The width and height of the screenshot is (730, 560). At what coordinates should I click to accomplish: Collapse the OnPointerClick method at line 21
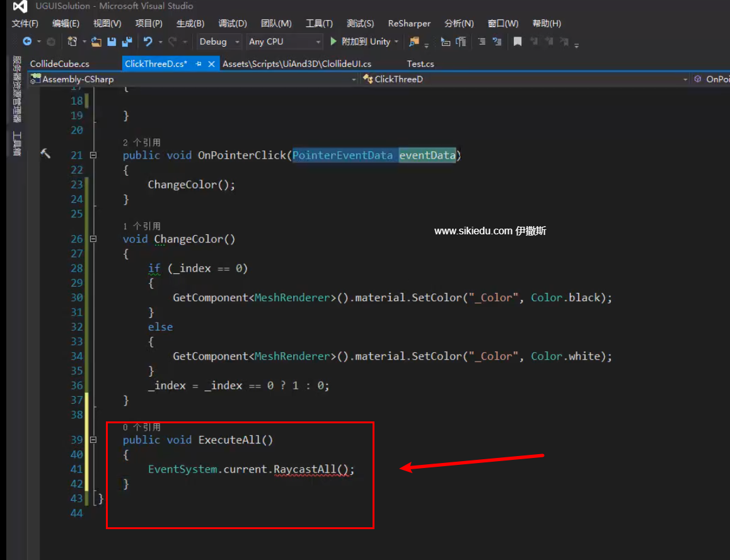coord(93,156)
